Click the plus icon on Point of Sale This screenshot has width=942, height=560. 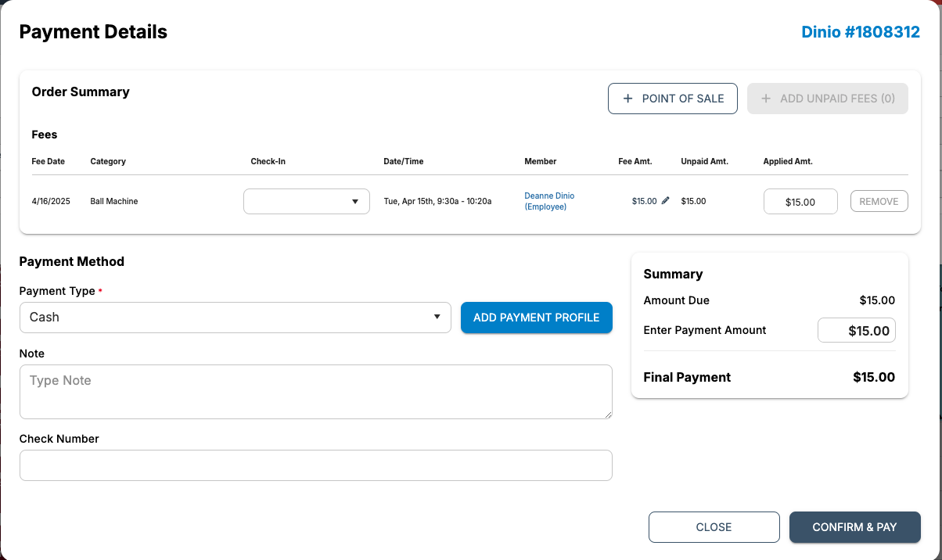[627, 99]
